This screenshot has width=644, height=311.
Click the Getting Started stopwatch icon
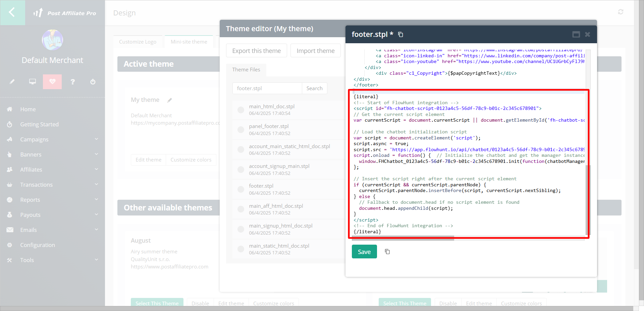click(10, 124)
